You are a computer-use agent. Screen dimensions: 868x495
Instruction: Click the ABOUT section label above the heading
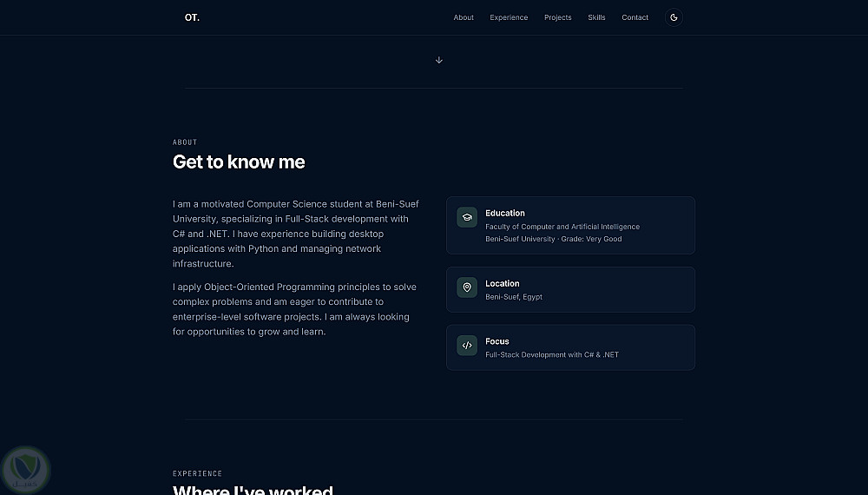(x=185, y=142)
